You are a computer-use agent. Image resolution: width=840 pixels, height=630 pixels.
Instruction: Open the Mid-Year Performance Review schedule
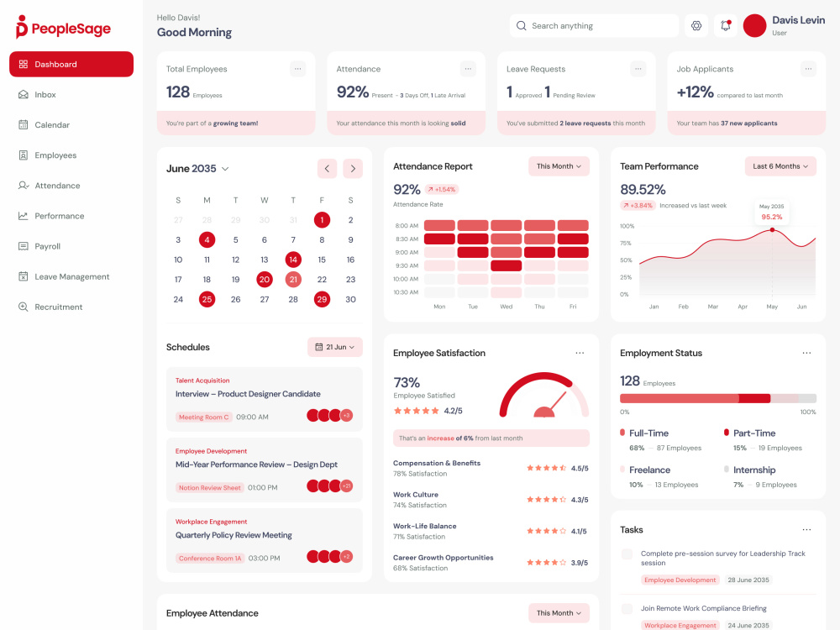[x=265, y=470]
